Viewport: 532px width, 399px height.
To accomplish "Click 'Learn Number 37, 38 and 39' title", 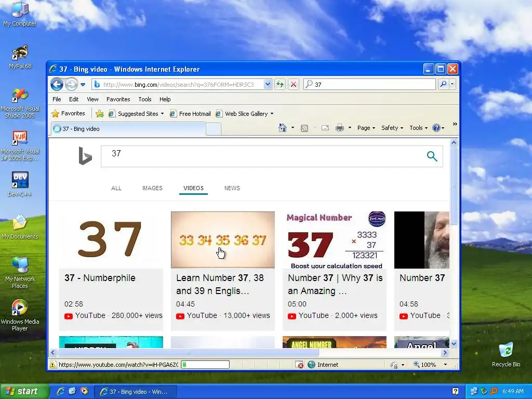I will point(220,284).
